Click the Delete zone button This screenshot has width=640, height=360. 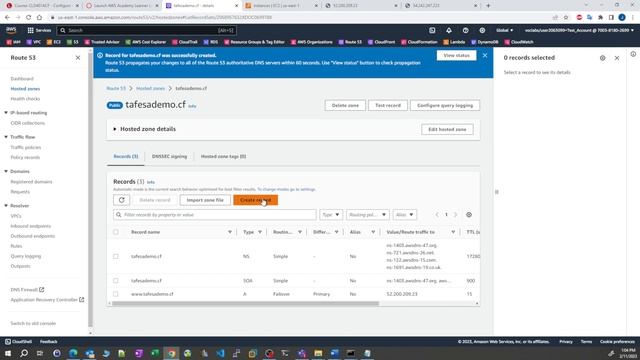click(x=345, y=105)
